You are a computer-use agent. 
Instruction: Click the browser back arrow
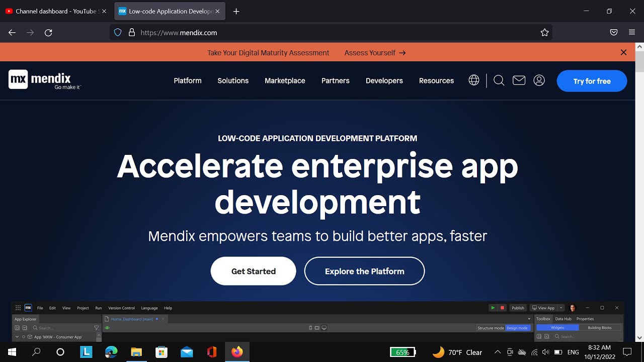pos(12,33)
